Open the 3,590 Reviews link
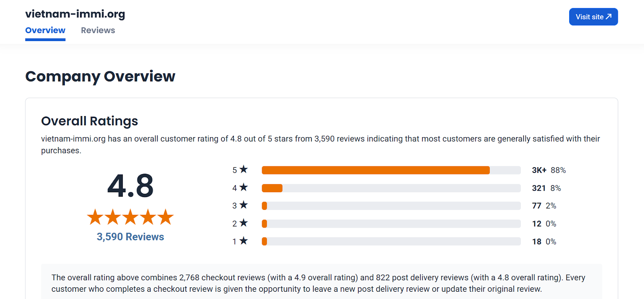Viewport: 644px width, 299px height. 130,237
